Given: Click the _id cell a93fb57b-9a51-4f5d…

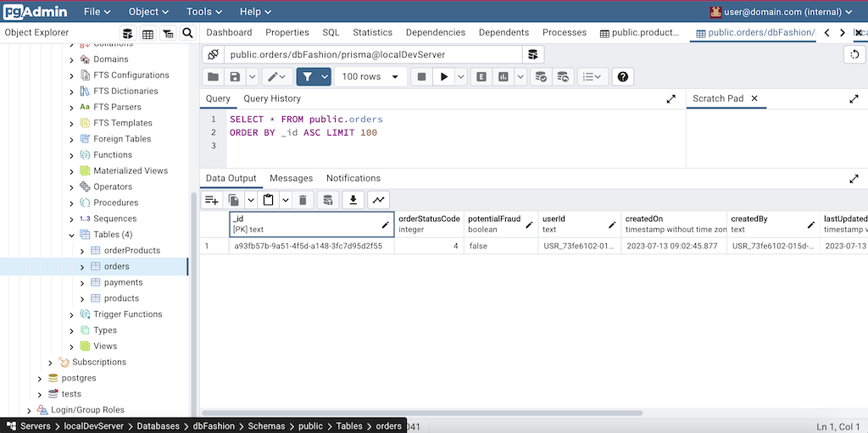Looking at the screenshot, I should [x=312, y=246].
